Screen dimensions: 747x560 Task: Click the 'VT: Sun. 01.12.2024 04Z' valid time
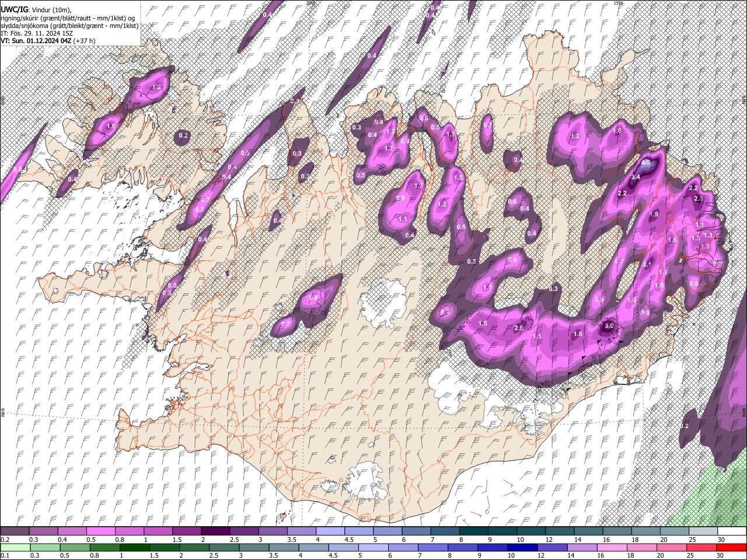click(36, 41)
